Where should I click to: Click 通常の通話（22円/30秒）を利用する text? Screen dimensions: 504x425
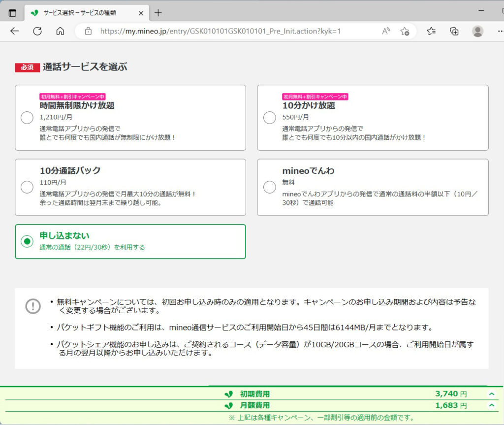coord(92,247)
